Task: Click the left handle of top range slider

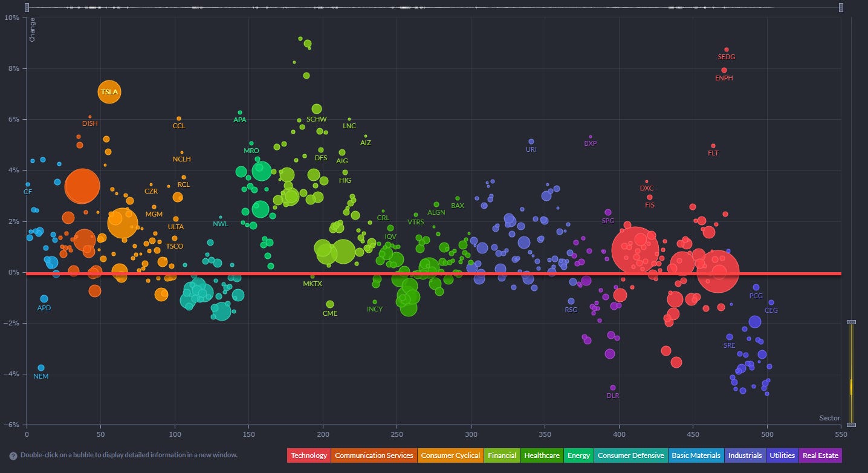Action: (x=27, y=7)
